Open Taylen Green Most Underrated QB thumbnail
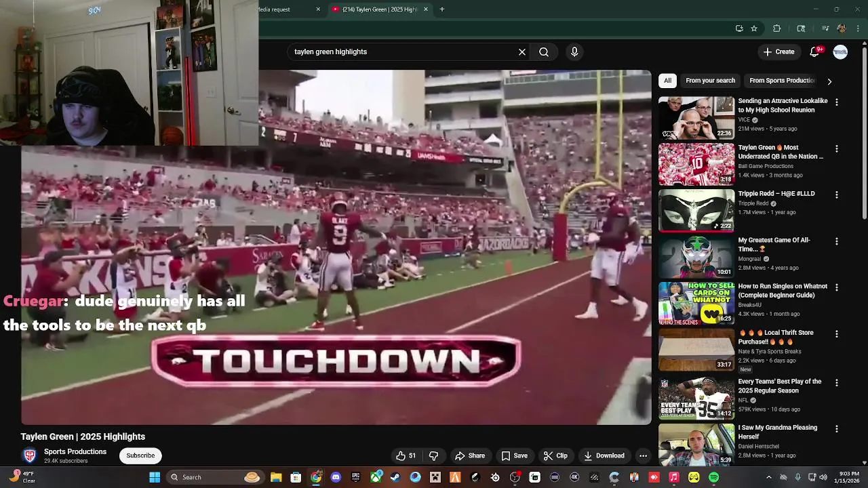868x488 pixels. (x=696, y=164)
